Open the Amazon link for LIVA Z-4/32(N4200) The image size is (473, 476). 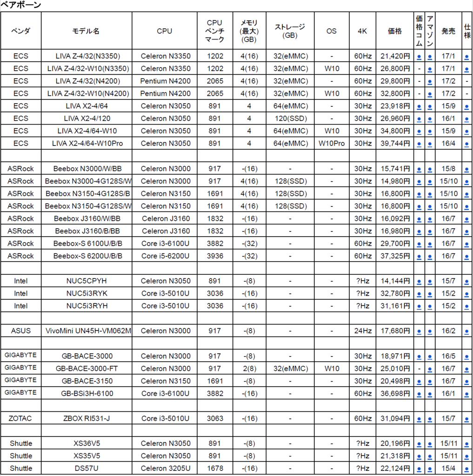(x=430, y=82)
